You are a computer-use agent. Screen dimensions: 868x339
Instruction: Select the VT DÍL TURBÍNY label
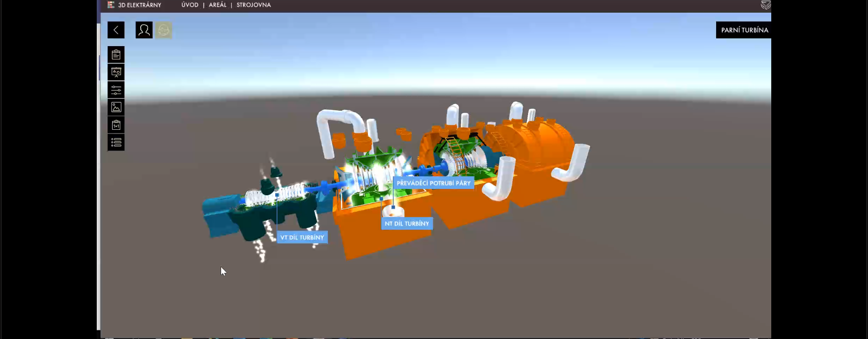[x=302, y=237]
